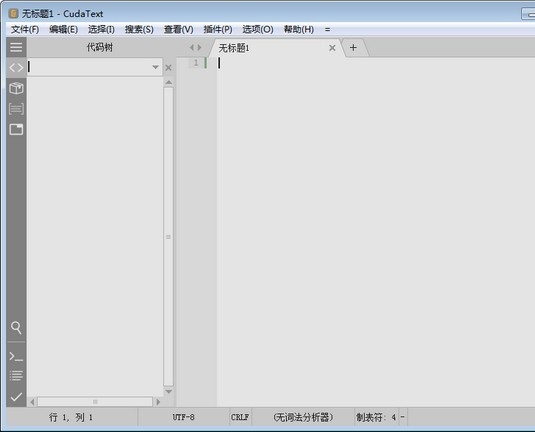Show the Snippets panel bracket icon

[16, 109]
